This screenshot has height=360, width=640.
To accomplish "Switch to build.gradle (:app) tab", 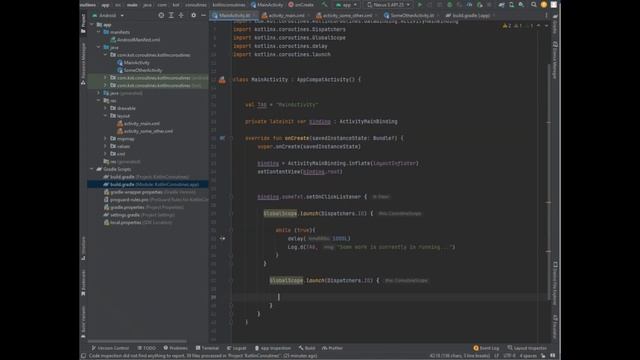I will pos(469,16).
